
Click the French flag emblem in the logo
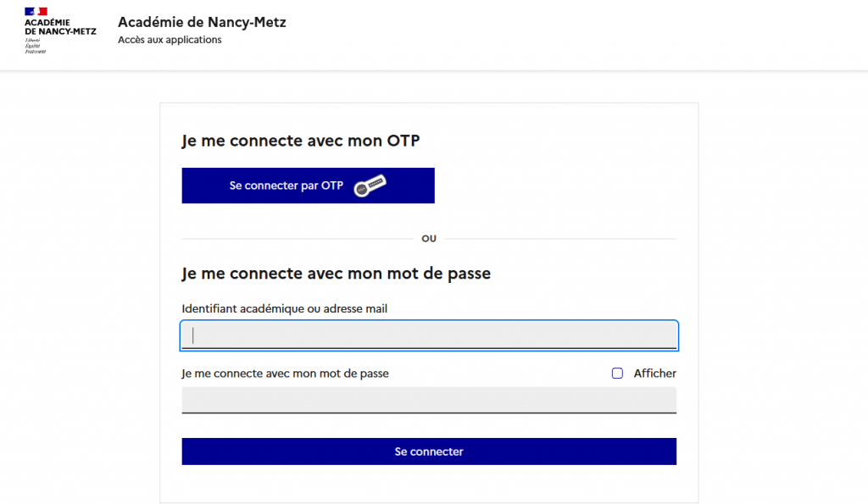(x=36, y=11)
